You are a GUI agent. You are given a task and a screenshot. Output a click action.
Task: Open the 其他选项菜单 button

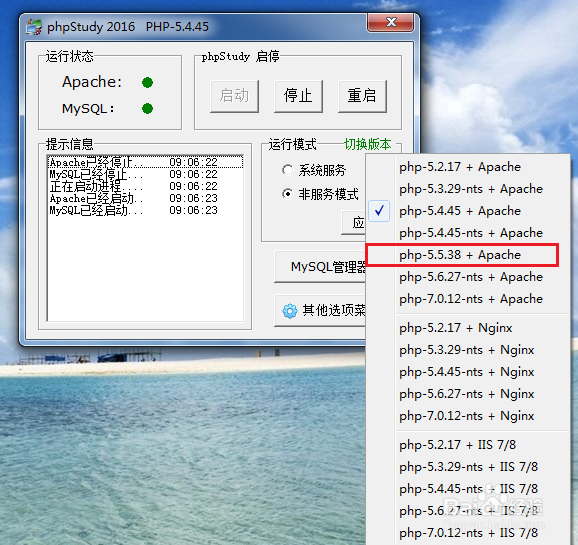320,310
